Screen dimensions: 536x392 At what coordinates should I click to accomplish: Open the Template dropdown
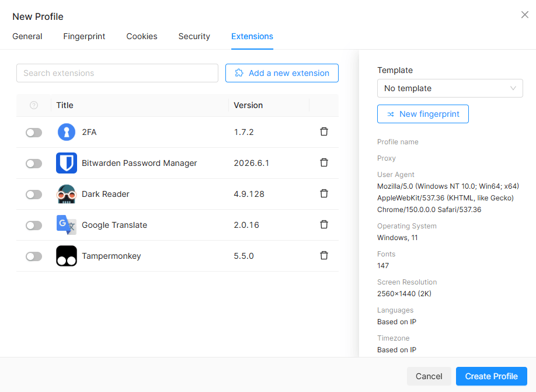tap(450, 88)
